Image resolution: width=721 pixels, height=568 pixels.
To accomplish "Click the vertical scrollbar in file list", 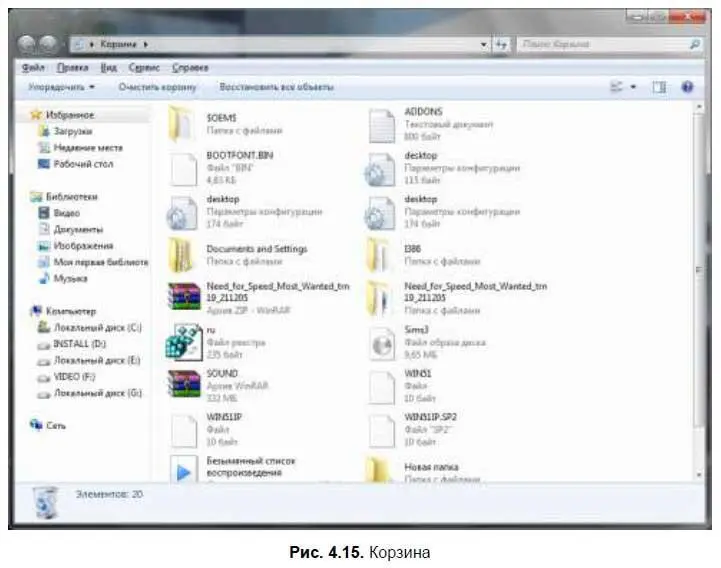I will coord(699,270).
